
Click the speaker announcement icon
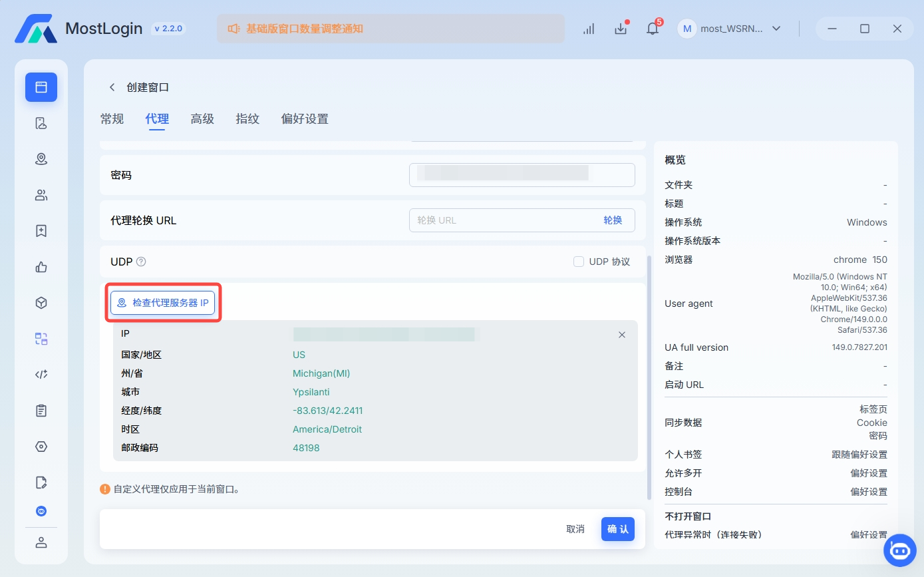click(x=233, y=29)
